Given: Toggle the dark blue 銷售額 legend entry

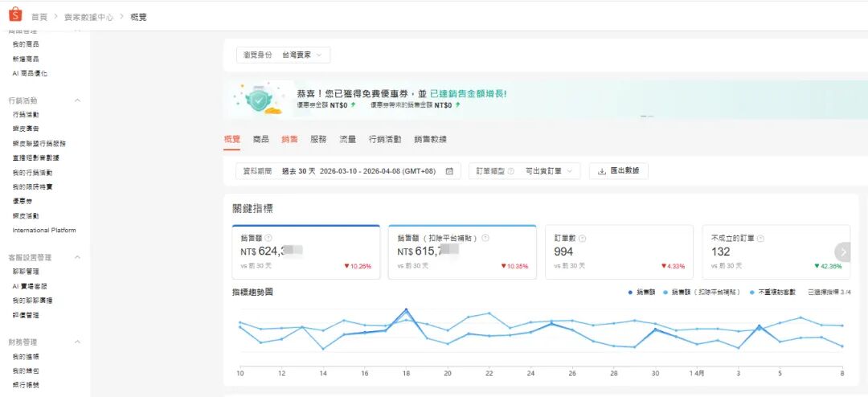Looking at the screenshot, I should click(642, 292).
